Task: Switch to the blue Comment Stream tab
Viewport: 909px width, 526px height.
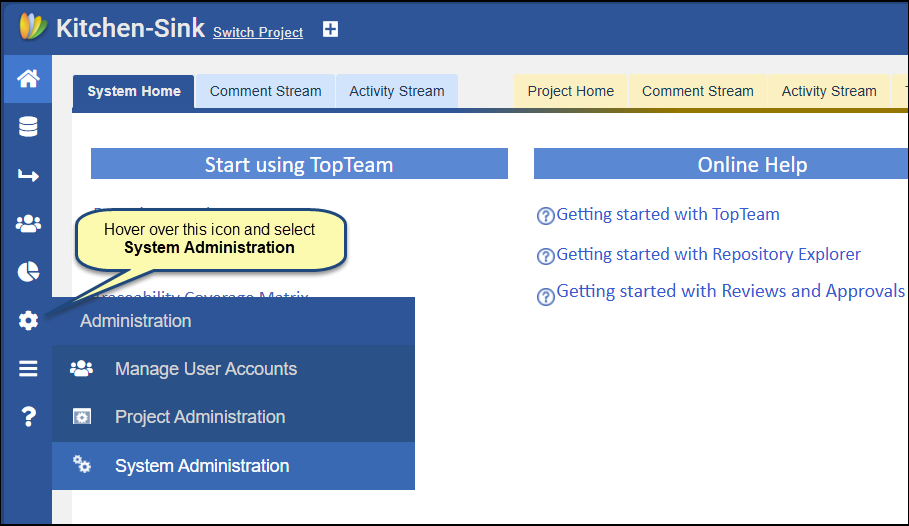Action: coord(266,91)
